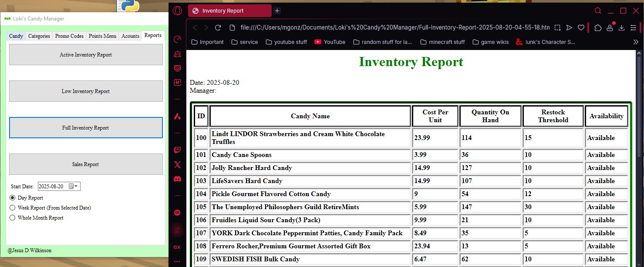This screenshot has width=644, height=267.
Task: Open the M-labelled sidebar panel icon
Action: pos(177,82)
